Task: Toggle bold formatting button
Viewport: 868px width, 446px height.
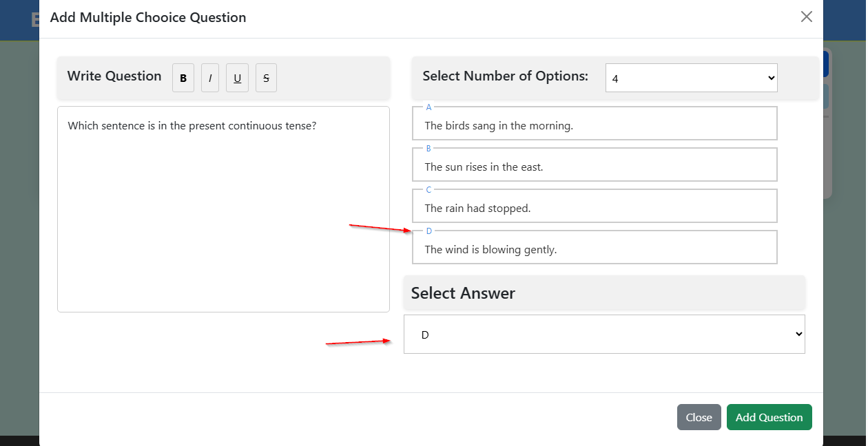Action: [183, 78]
